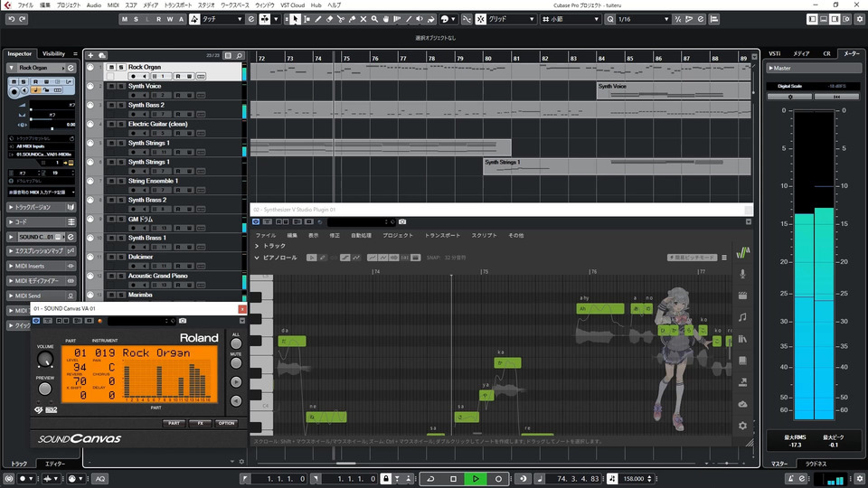Screen dimensions: 868x488
Task: Collapse ピアノロール section in Synthesizer V
Action: 257,258
